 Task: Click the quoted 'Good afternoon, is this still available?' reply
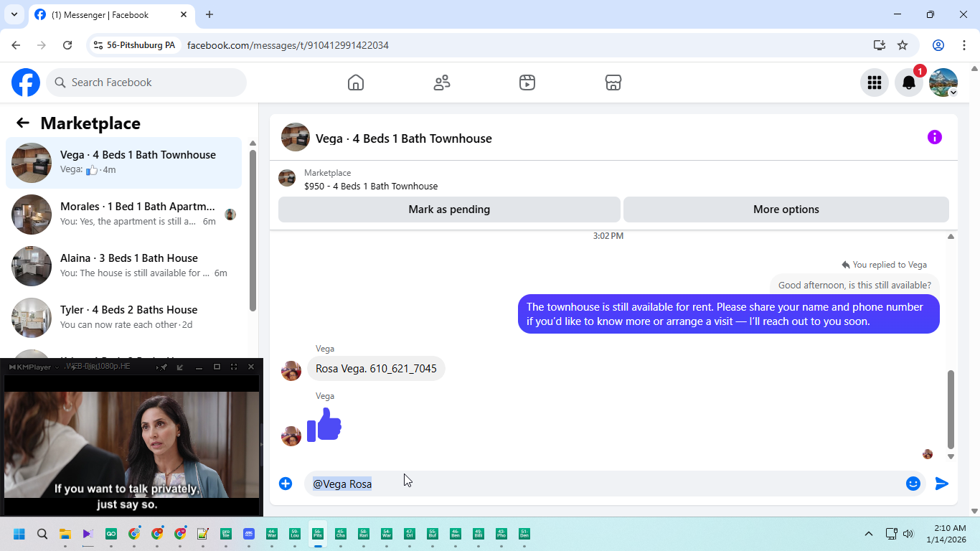pos(854,285)
